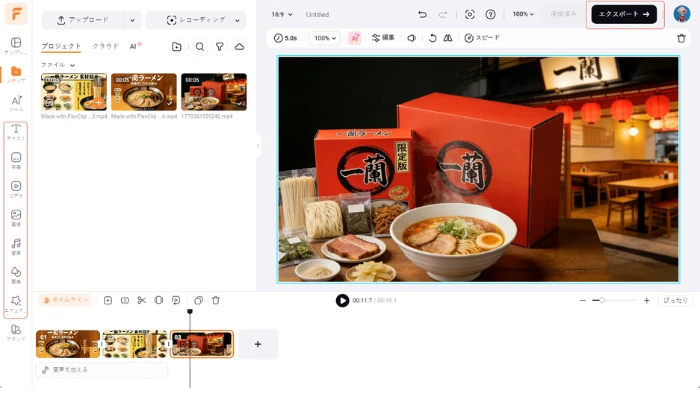Open the help question mark icon
700x400 pixels.
[x=490, y=15]
